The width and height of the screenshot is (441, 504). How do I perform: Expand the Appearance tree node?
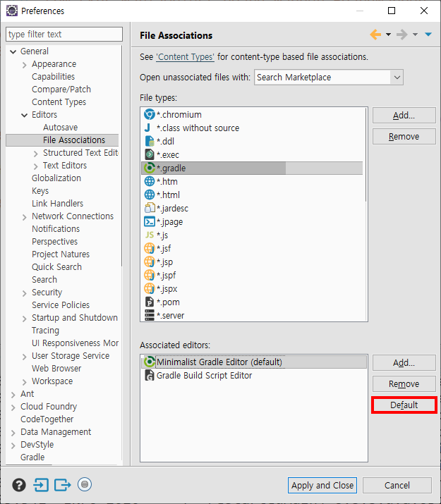pos(25,65)
